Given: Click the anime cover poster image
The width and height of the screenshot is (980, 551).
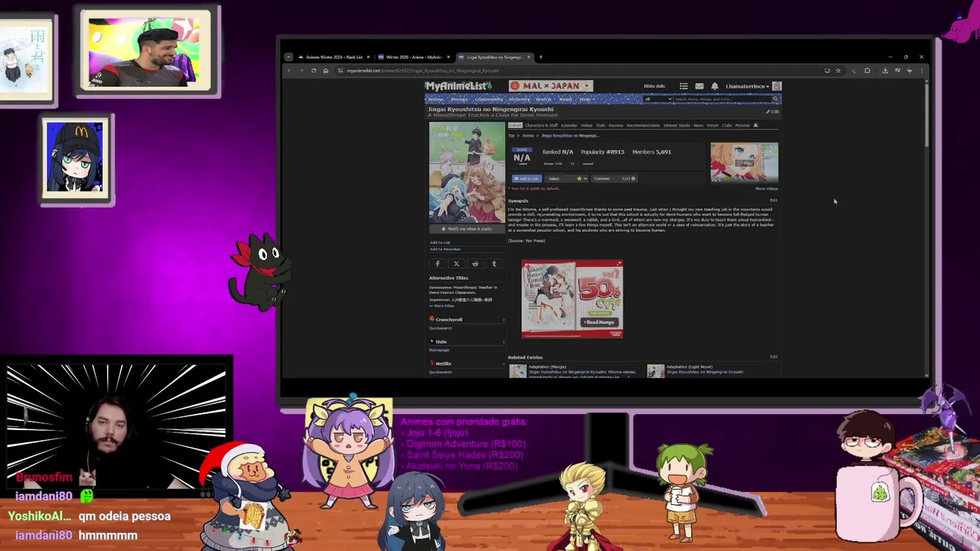Looking at the screenshot, I should pyautogui.click(x=466, y=172).
